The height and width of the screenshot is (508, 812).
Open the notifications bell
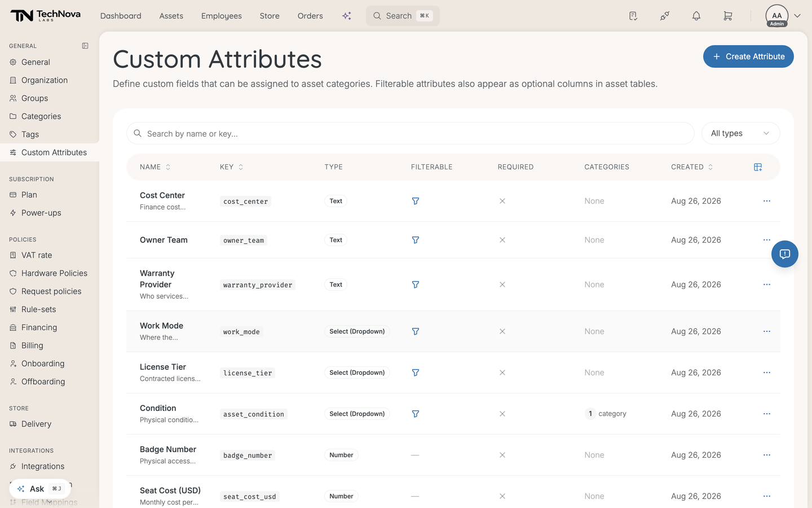coord(696,16)
